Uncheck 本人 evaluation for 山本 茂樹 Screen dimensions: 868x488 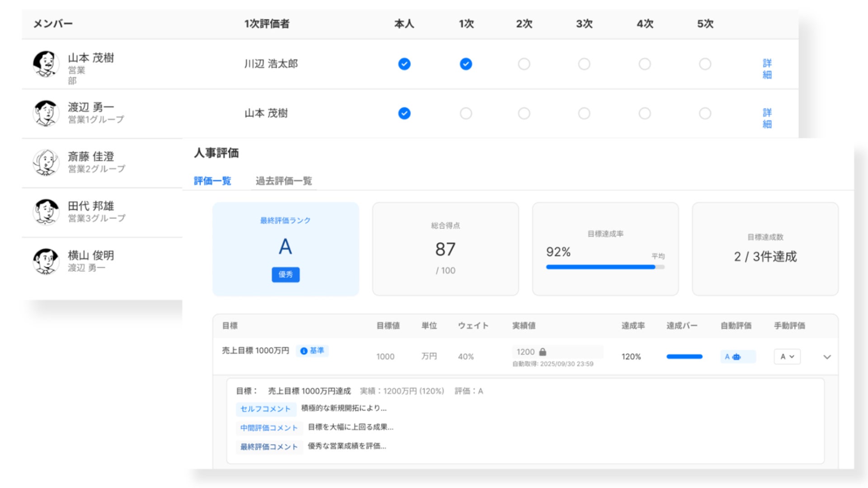pyautogui.click(x=404, y=64)
